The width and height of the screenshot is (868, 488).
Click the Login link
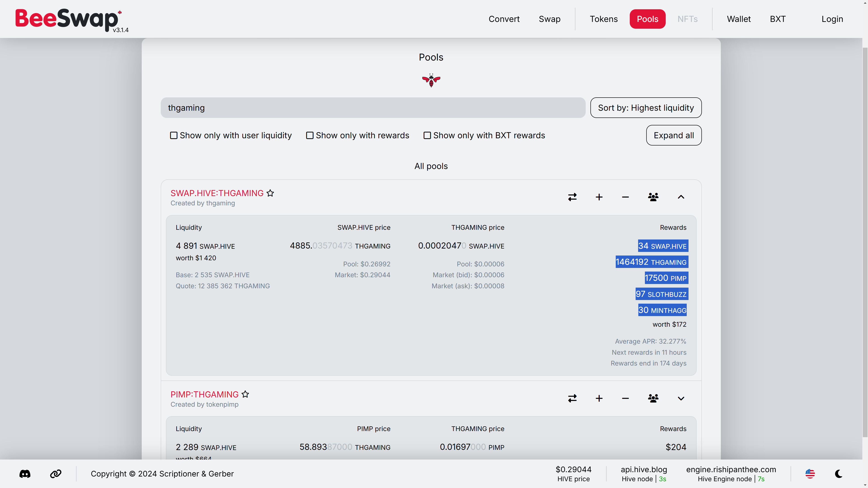[x=832, y=19]
